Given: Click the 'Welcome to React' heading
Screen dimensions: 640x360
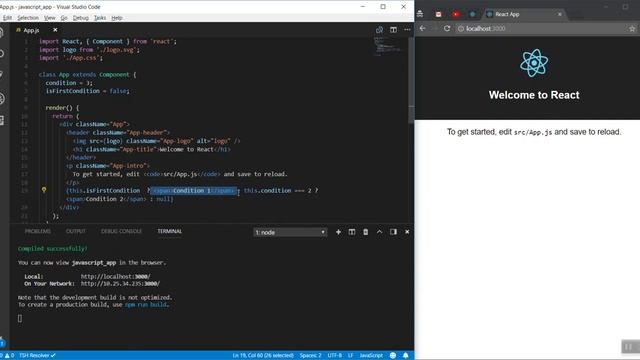Looking at the screenshot, I should (x=534, y=95).
